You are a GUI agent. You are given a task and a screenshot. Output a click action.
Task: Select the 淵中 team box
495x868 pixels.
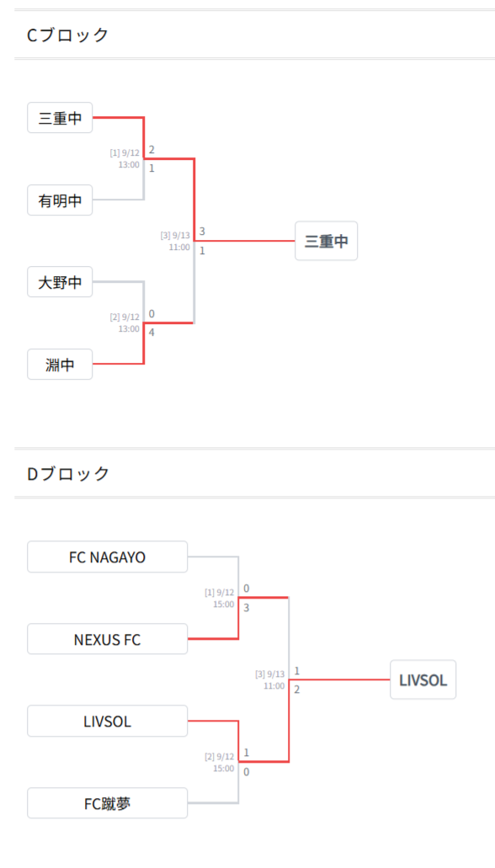click(x=60, y=364)
